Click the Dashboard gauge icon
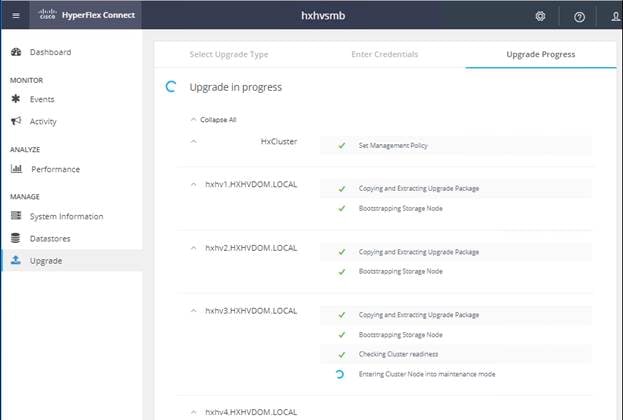This screenshot has height=420, width=623. [16, 52]
